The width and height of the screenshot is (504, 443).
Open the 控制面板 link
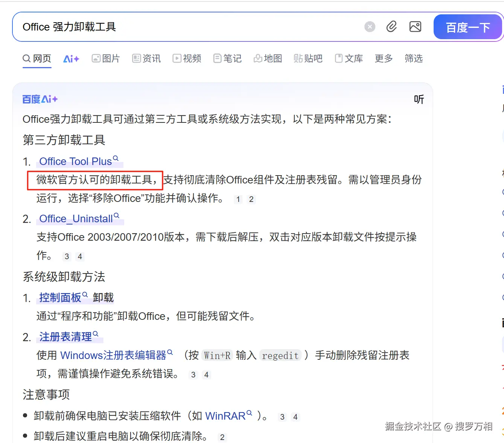pos(60,298)
